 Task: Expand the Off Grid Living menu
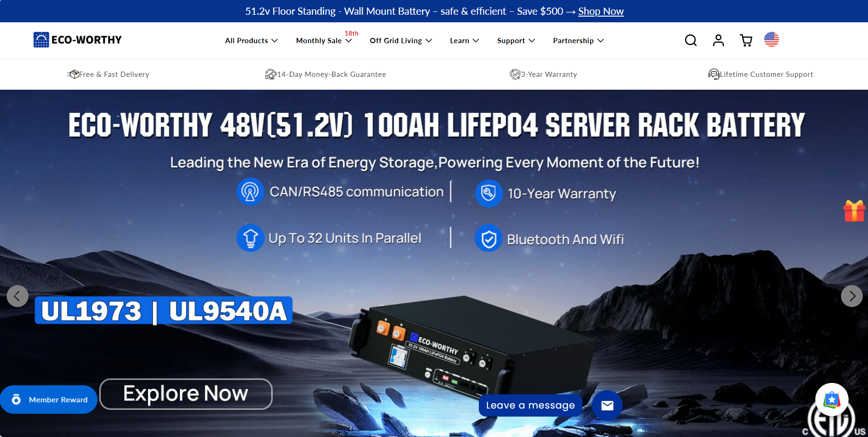pyautogui.click(x=401, y=41)
